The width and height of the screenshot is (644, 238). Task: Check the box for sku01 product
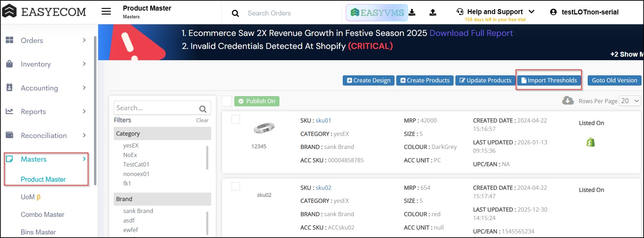pyautogui.click(x=236, y=119)
